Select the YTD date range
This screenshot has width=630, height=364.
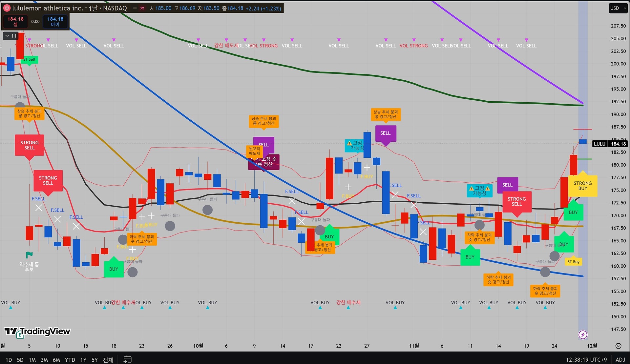70,360
